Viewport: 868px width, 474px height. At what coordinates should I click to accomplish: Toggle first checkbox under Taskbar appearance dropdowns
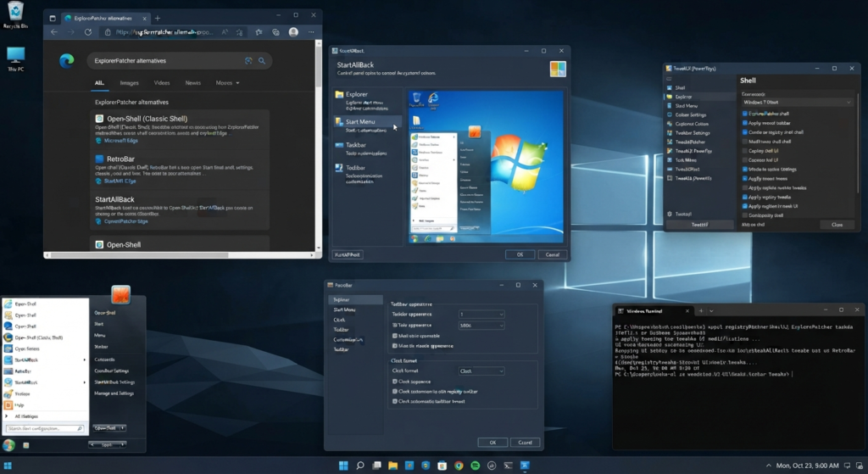coord(395,336)
